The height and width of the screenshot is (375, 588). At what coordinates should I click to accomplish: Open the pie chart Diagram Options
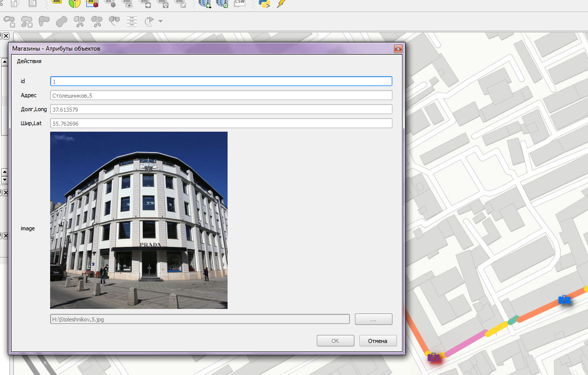[74, 4]
